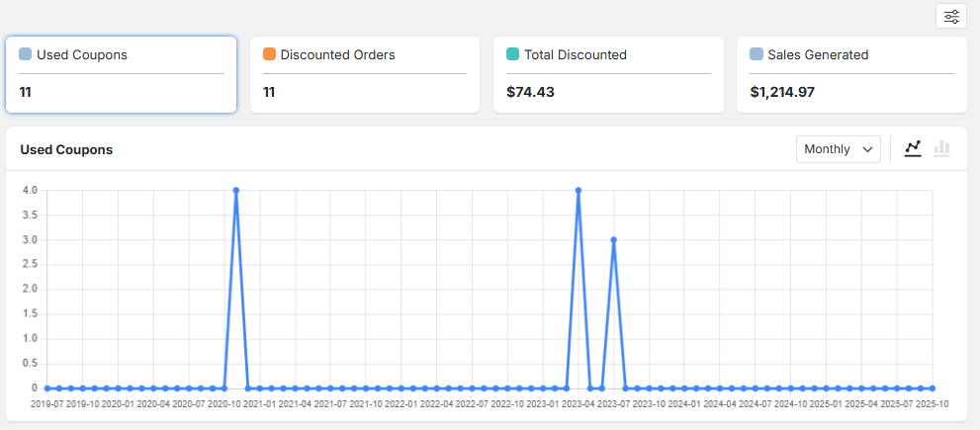
Task: Click the Sales Generated blue swatch
Action: 757,55
